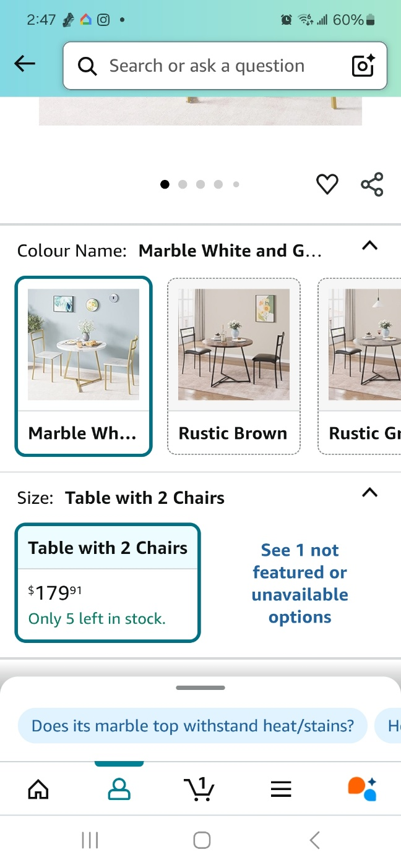Image resolution: width=401 pixels, height=868 pixels.
Task: Tap the share icon
Action: tap(372, 184)
